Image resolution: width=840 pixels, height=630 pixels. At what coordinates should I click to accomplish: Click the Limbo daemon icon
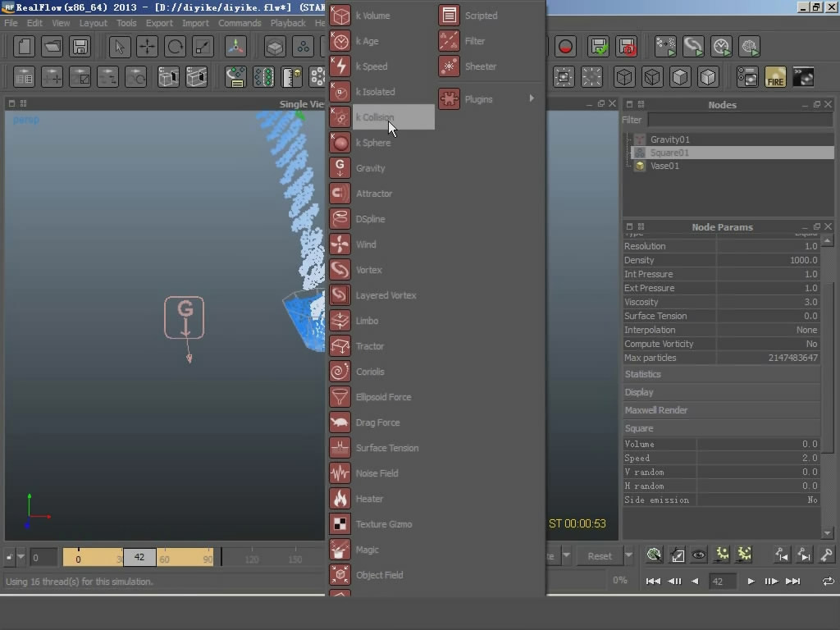[340, 321]
